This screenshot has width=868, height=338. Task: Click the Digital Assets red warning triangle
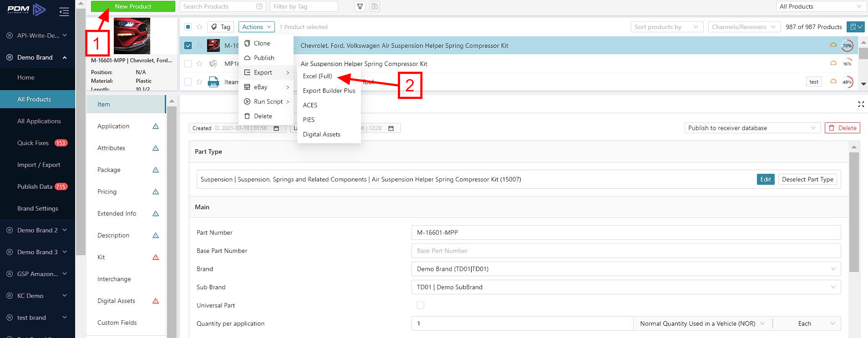pos(156,301)
